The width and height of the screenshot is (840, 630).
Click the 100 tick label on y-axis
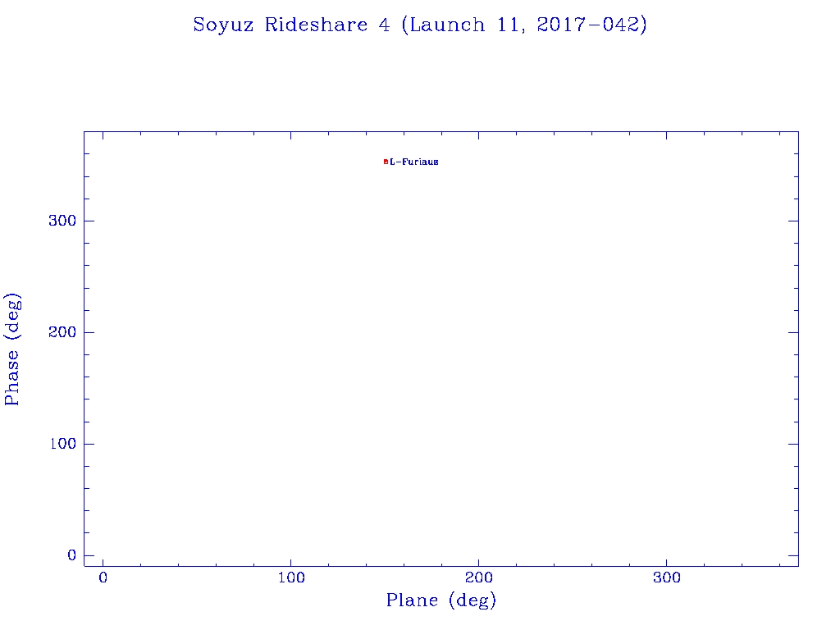(x=62, y=444)
